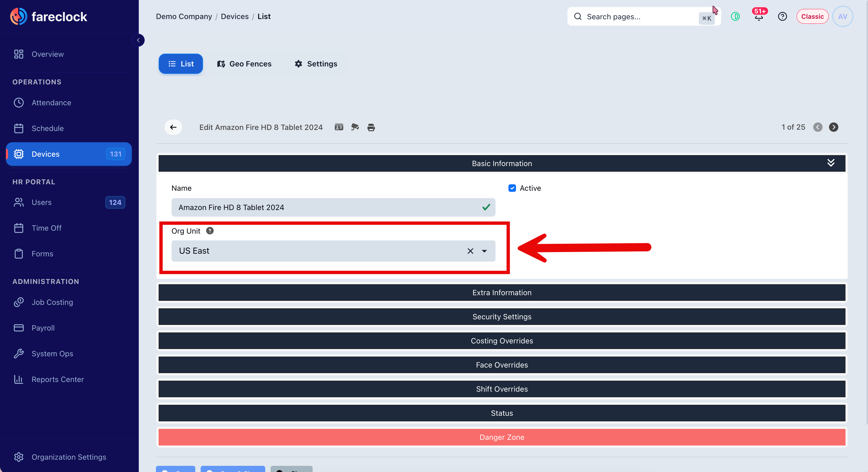Switch to the Geo Fences tab

tap(244, 64)
